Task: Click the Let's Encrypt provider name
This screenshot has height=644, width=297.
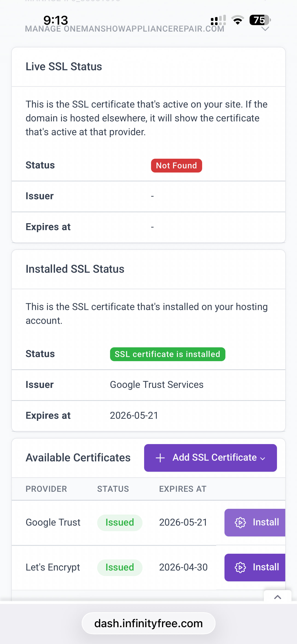Action: pyautogui.click(x=53, y=567)
